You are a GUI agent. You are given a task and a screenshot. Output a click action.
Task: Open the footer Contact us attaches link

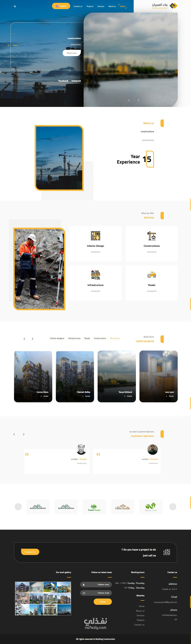pyautogui.click(x=139, y=625)
